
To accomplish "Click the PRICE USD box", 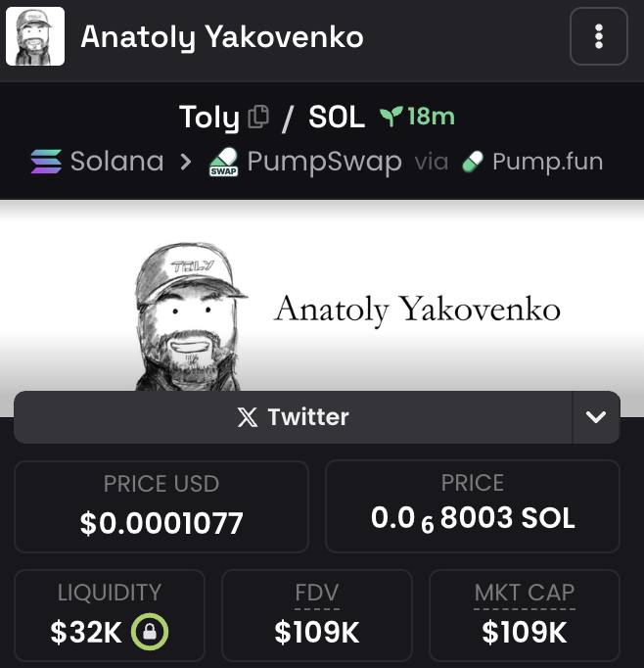I will pyautogui.click(x=161, y=506).
